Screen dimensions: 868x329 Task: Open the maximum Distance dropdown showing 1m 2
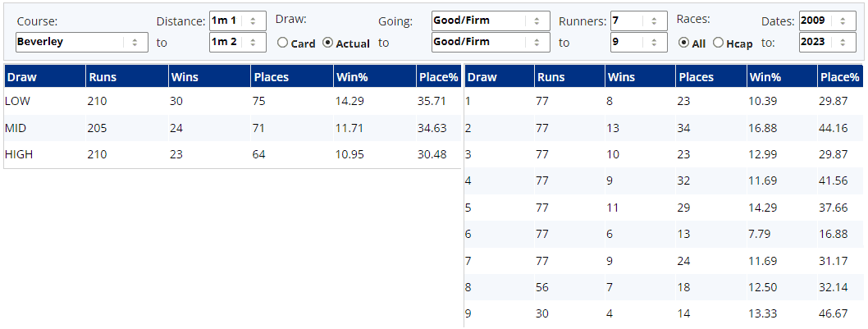click(x=237, y=42)
